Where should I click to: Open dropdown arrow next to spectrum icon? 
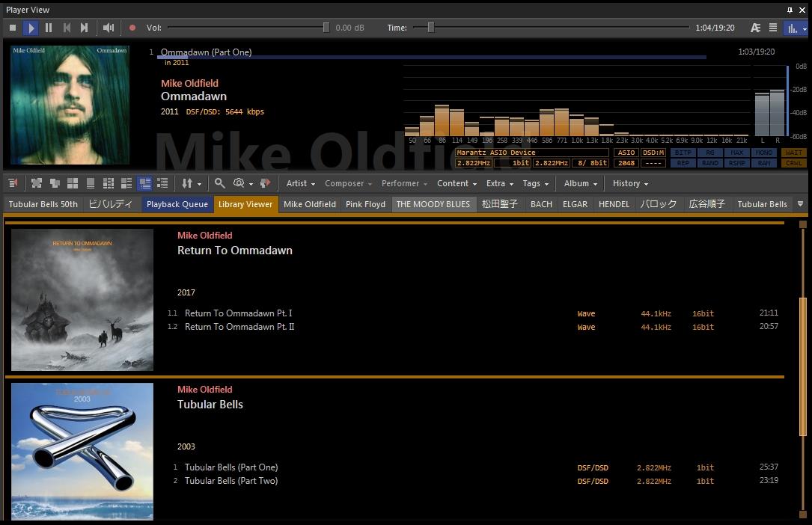805,29
